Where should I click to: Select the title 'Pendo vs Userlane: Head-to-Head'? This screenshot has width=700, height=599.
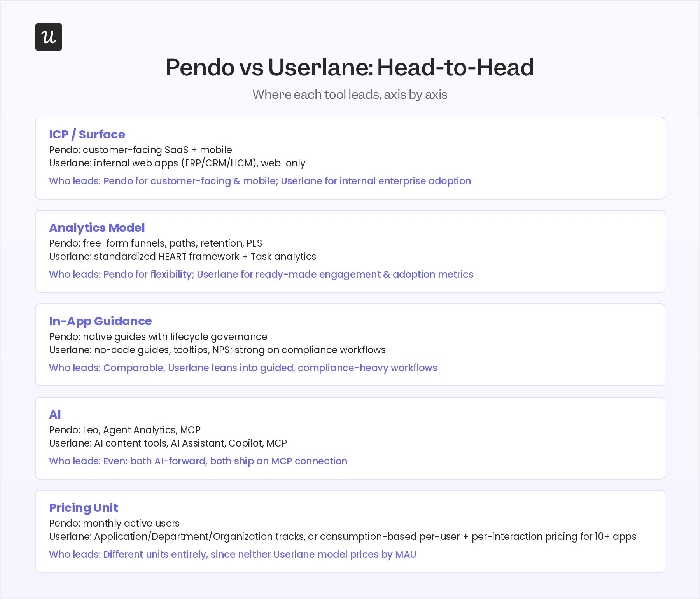(350, 67)
